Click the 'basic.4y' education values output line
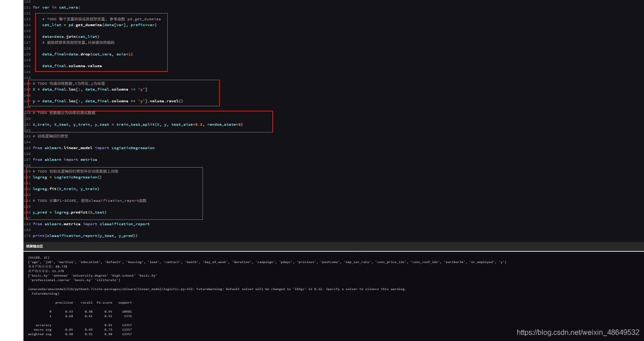Viewport: 644px width, 341px height. tap(92, 276)
